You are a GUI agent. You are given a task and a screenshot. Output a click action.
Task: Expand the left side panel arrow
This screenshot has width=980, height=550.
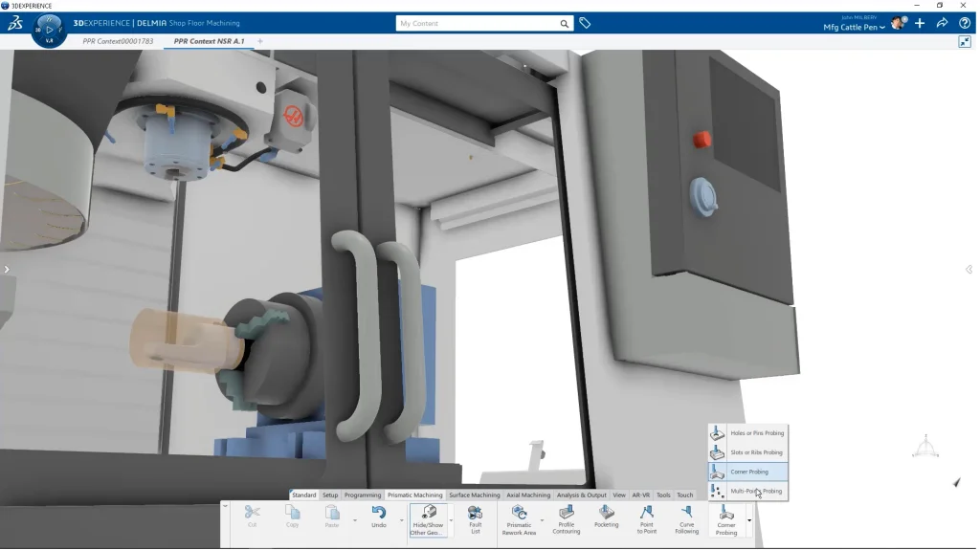(6, 270)
